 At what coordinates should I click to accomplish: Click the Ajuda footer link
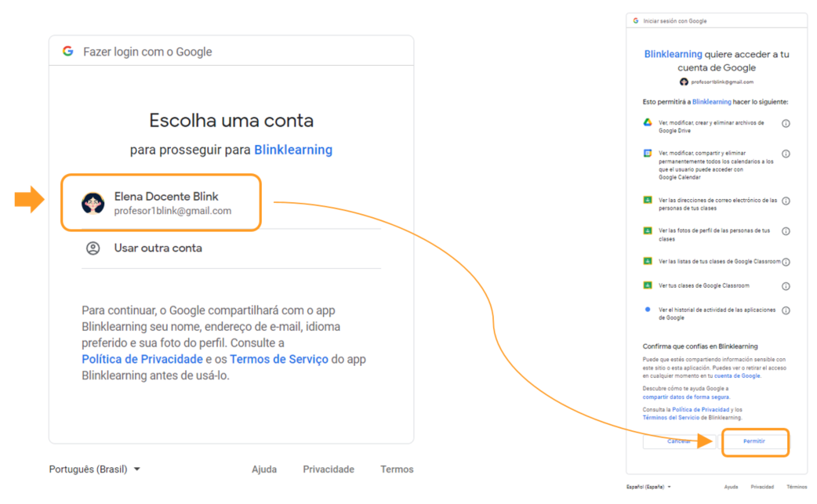(263, 470)
